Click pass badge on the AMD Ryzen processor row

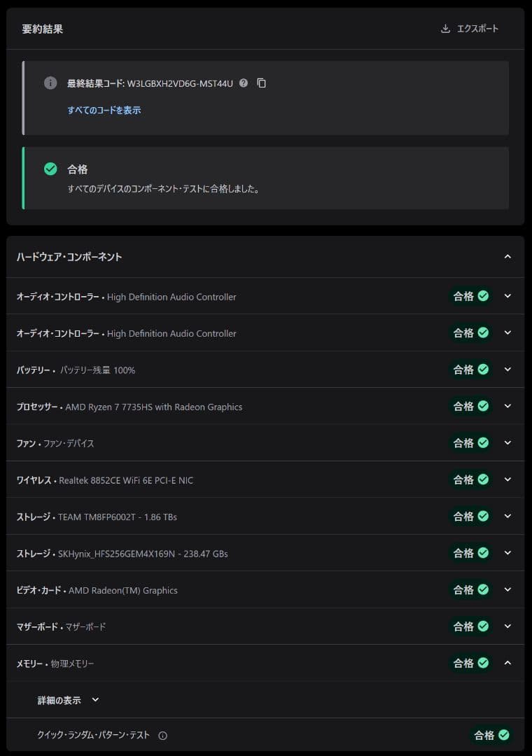point(470,406)
